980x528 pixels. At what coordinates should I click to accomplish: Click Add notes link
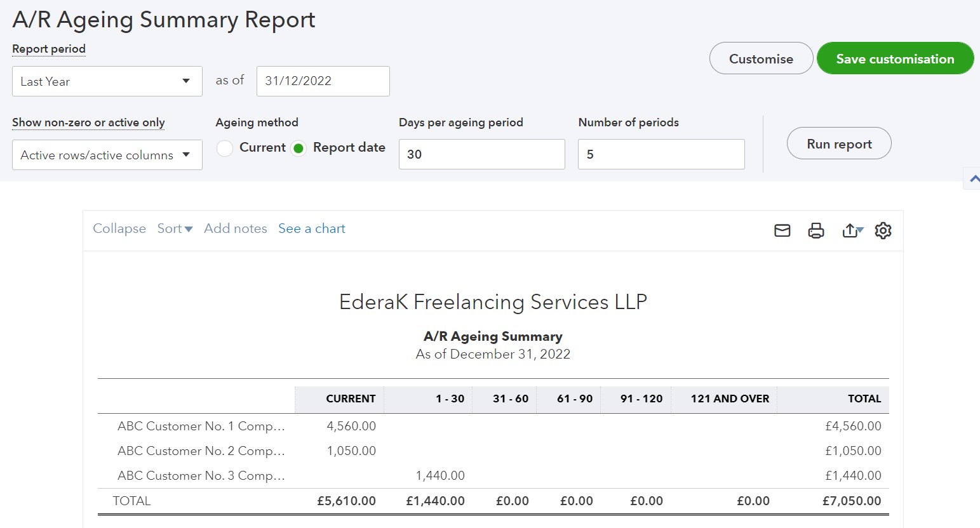tap(236, 228)
